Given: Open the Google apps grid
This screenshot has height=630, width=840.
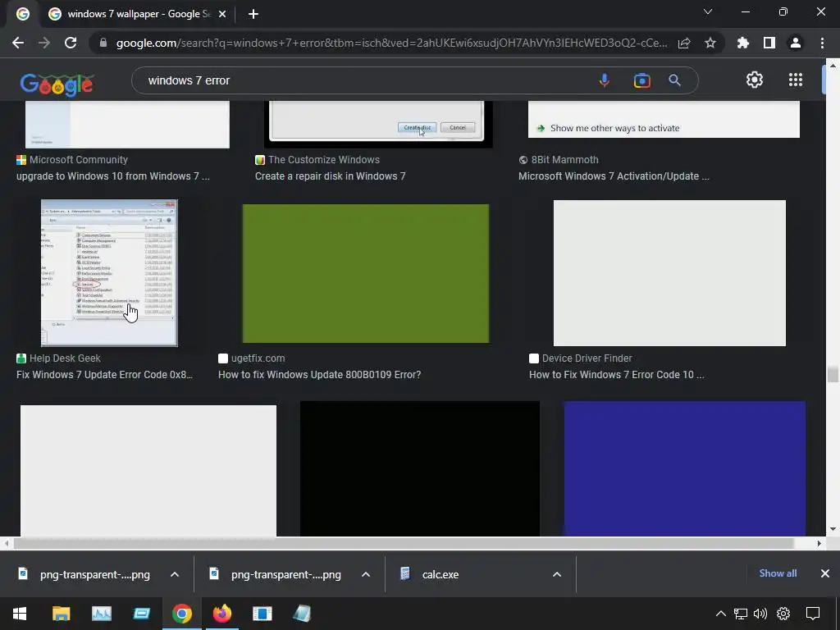Looking at the screenshot, I should [x=796, y=80].
